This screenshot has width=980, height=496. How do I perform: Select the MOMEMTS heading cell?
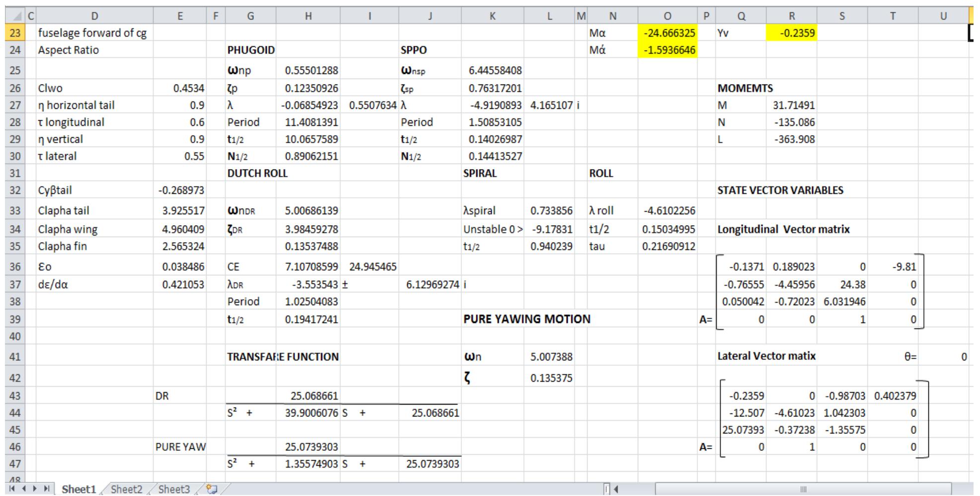pyautogui.click(x=745, y=88)
